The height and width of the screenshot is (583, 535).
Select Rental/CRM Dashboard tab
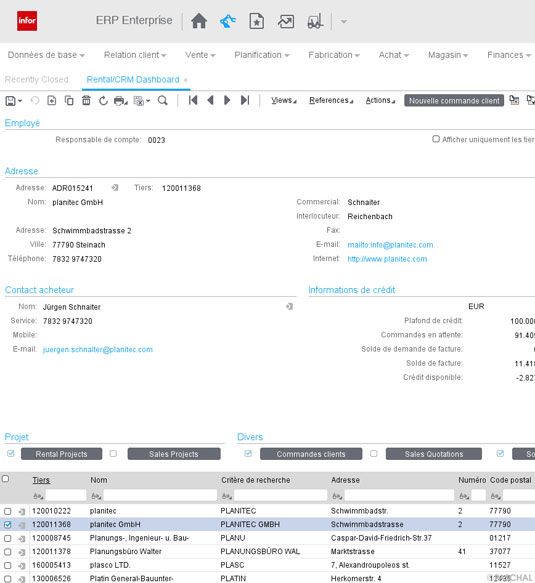pyautogui.click(x=133, y=80)
